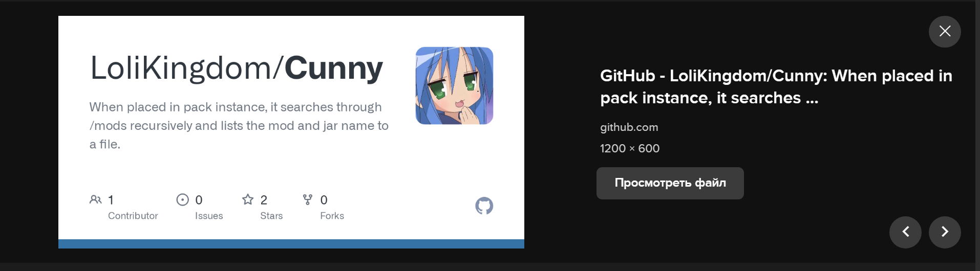Click the stars star icon
980x271 pixels.
point(248,199)
